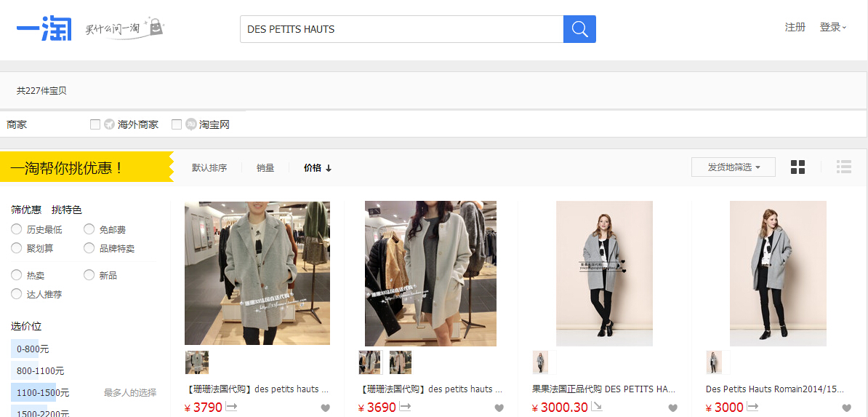Open the 珊珊法国代购 ¥3690 listing title
Image resolution: width=868 pixels, height=417 pixels.
coord(432,389)
